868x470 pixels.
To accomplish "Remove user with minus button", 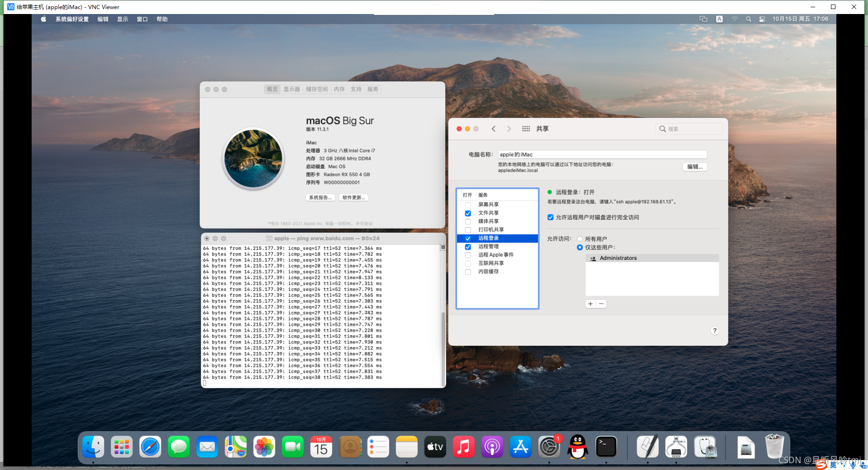I will pyautogui.click(x=601, y=304).
